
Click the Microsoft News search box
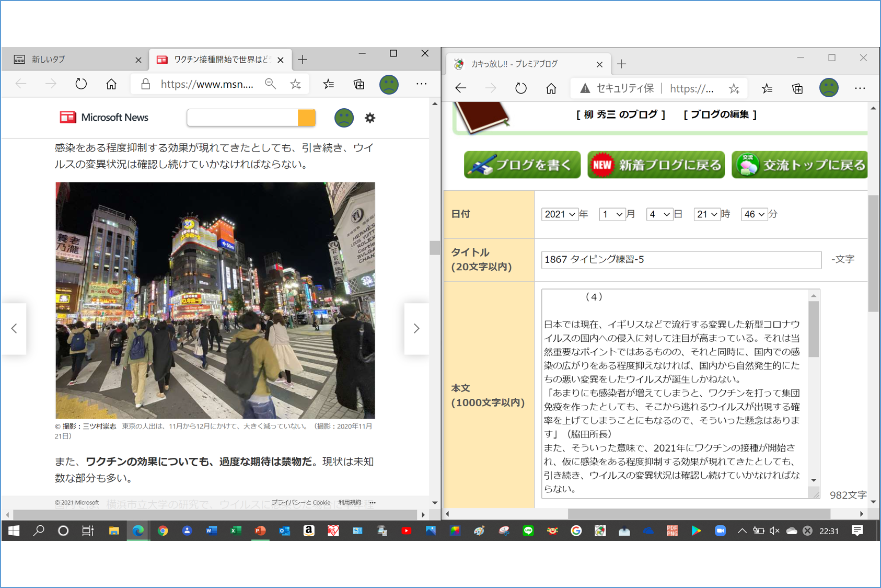pyautogui.click(x=242, y=118)
